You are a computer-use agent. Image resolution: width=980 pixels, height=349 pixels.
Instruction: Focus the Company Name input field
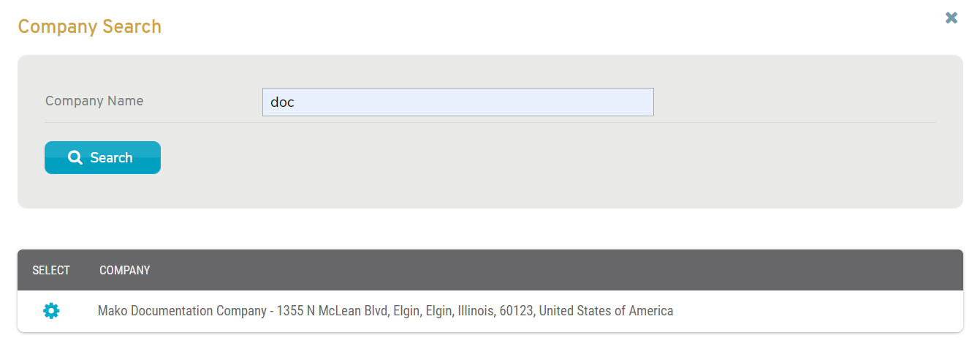tap(457, 102)
